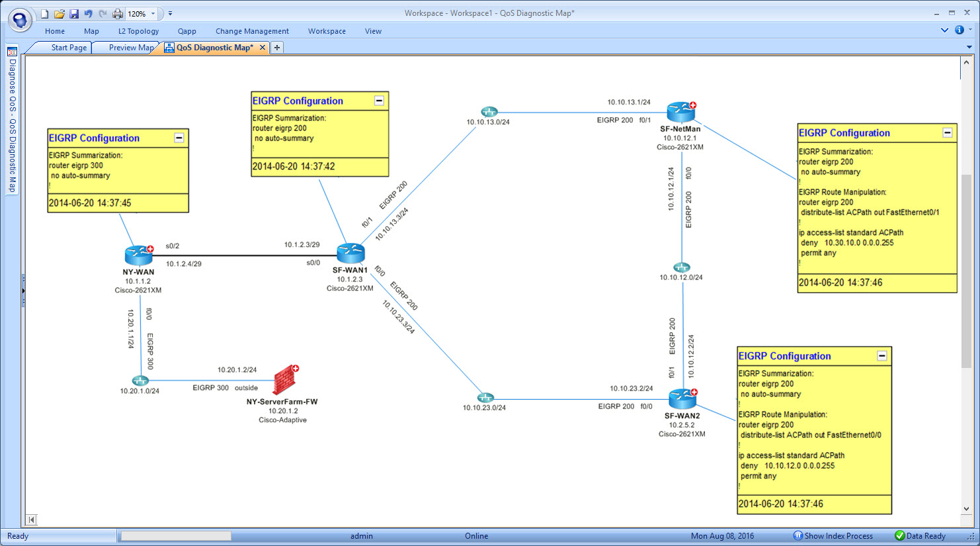
Task: Select the NY-WAN router icon
Action: (139, 255)
